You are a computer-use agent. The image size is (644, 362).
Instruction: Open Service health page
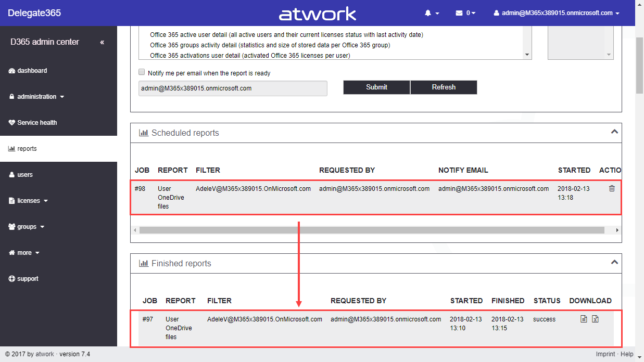coord(36,123)
